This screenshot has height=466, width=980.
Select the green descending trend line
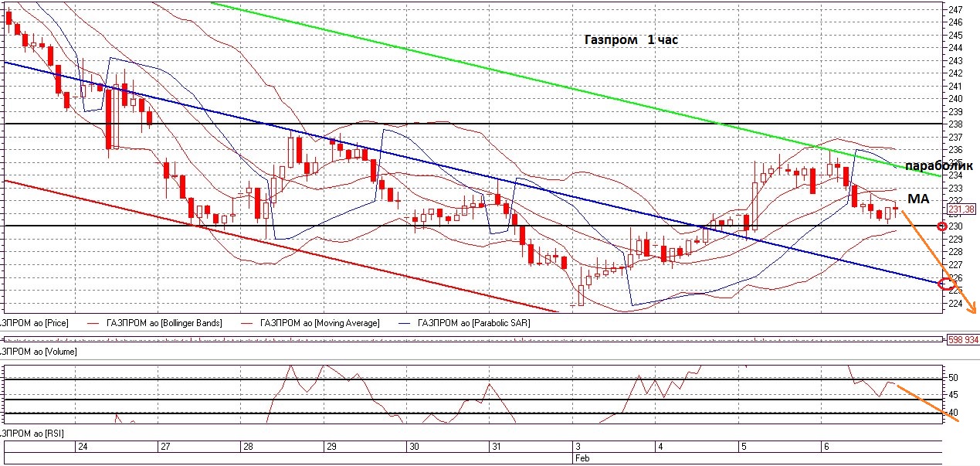click(575, 90)
